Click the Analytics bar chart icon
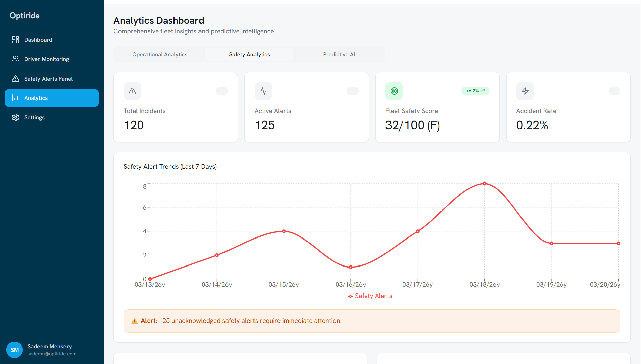Image resolution: width=641 pixels, height=364 pixels. (16, 98)
